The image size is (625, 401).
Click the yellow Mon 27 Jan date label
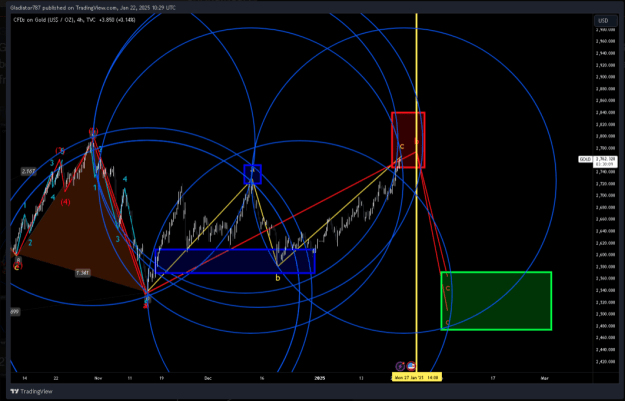coord(417,377)
